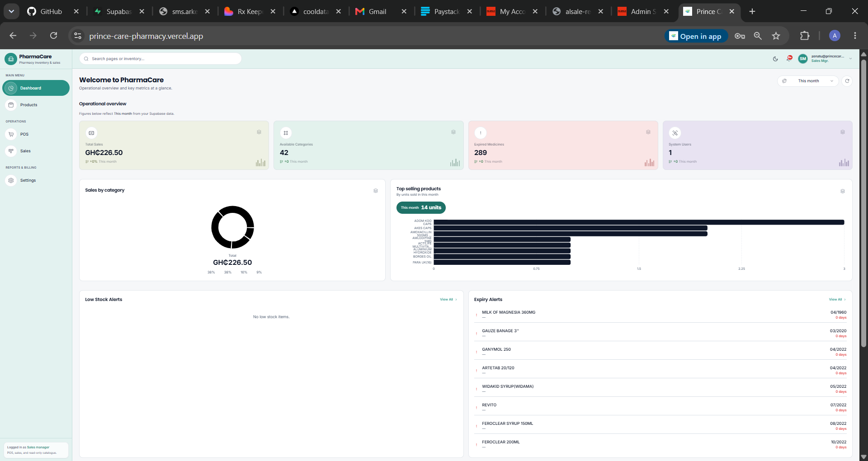Click the Expired Medicines card layers icon
The height and width of the screenshot is (461, 868).
pyautogui.click(x=648, y=132)
